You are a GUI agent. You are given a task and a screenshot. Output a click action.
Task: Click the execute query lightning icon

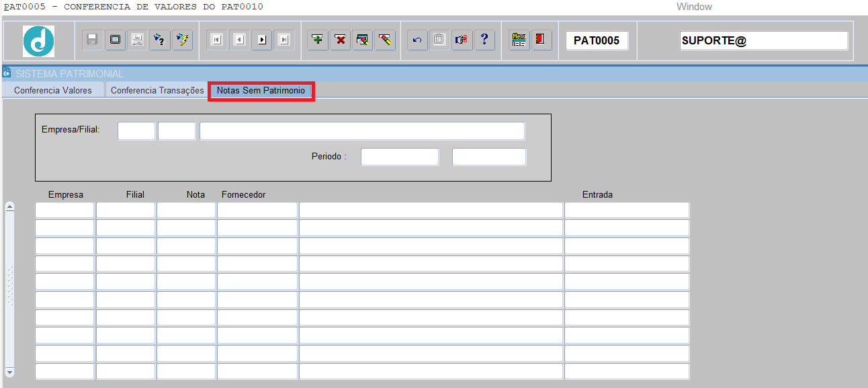pos(182,40)
